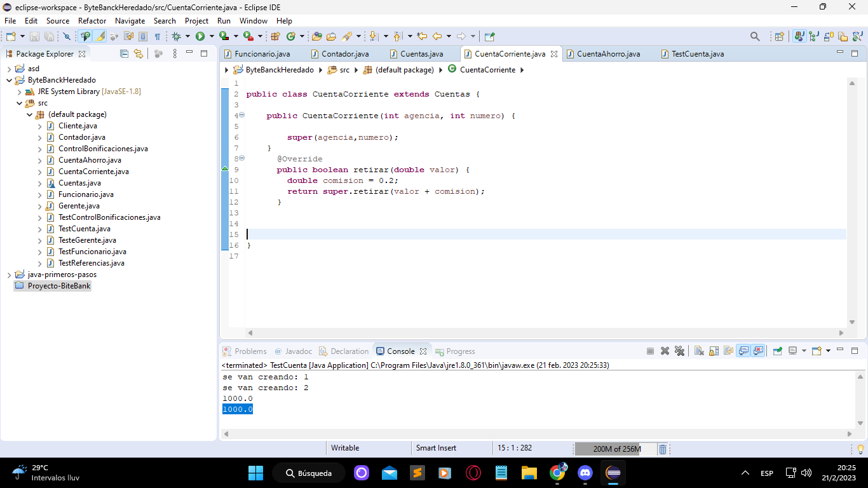Select Gerente.java in Package Explorer
The image size is (868, 488).
click(x=79, y=206)
